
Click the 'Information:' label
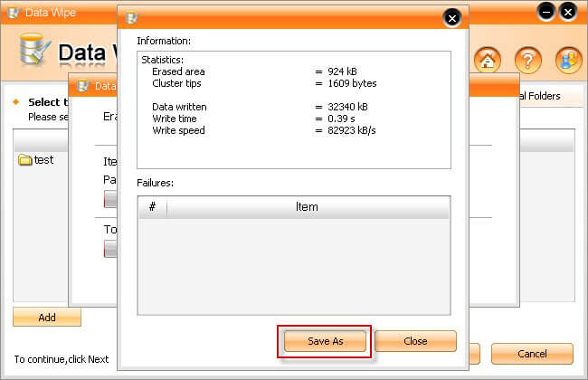click(164, 41)
